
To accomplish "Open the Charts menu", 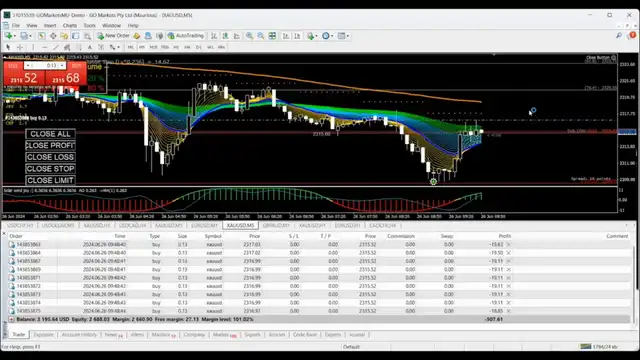I will pyautogui.click(x=70, y=25).
